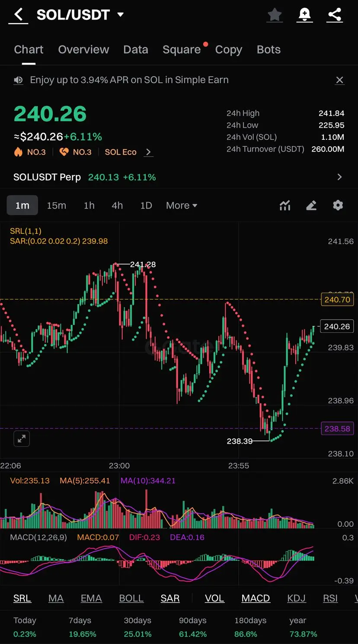Toggle the MA indicator

[x=56, y=598]
